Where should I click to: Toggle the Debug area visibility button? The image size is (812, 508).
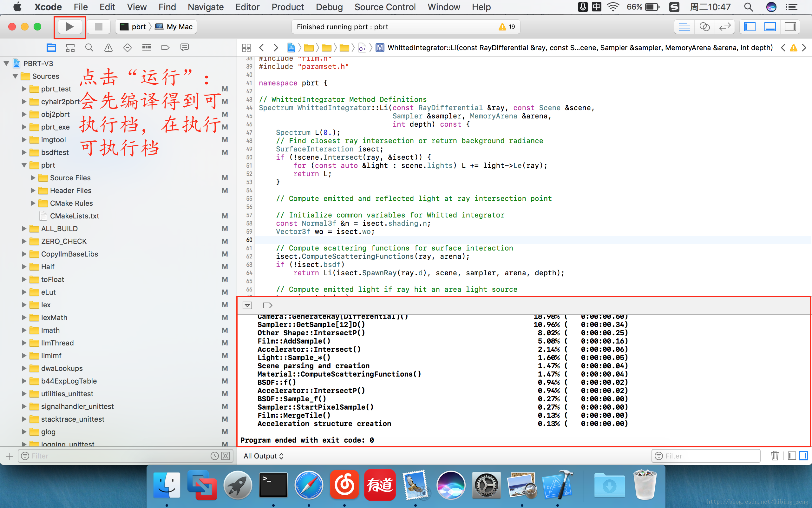click(770, 27)
